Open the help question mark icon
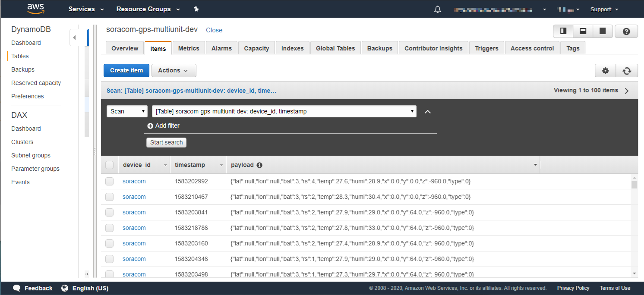Screen dimensions: 644x295 (x=626, y=31)
